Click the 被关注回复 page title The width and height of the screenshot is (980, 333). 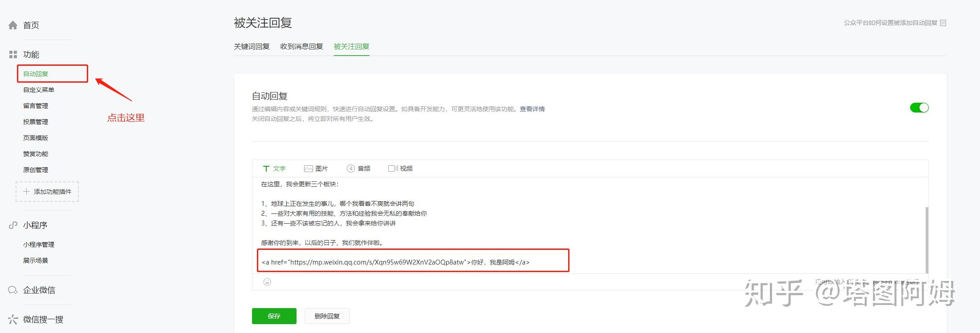pyautogui.click(x=263, y=23)
